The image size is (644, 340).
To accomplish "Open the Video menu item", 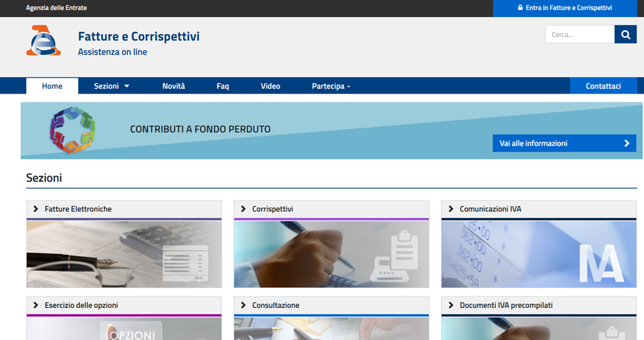I will tap(270, 86).
